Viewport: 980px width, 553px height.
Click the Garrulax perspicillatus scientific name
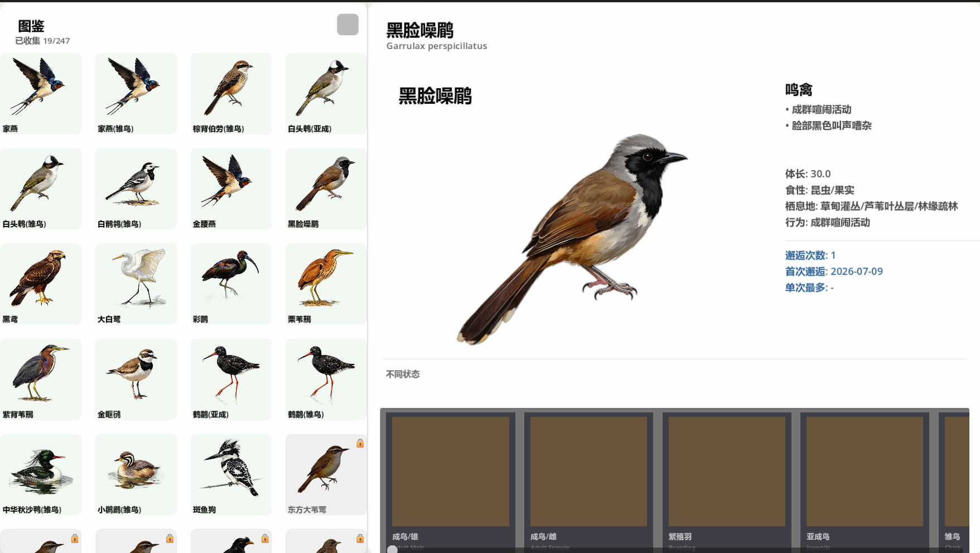point(437,46)
